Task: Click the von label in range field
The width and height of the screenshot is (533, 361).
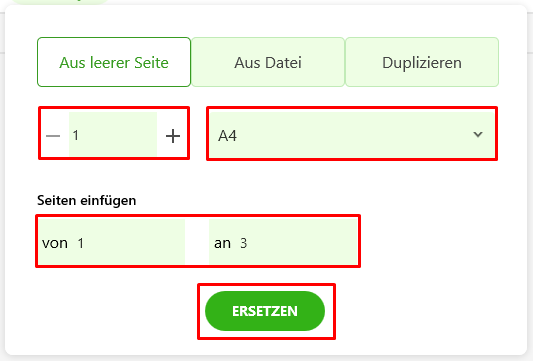Action: tap(55, 243)
